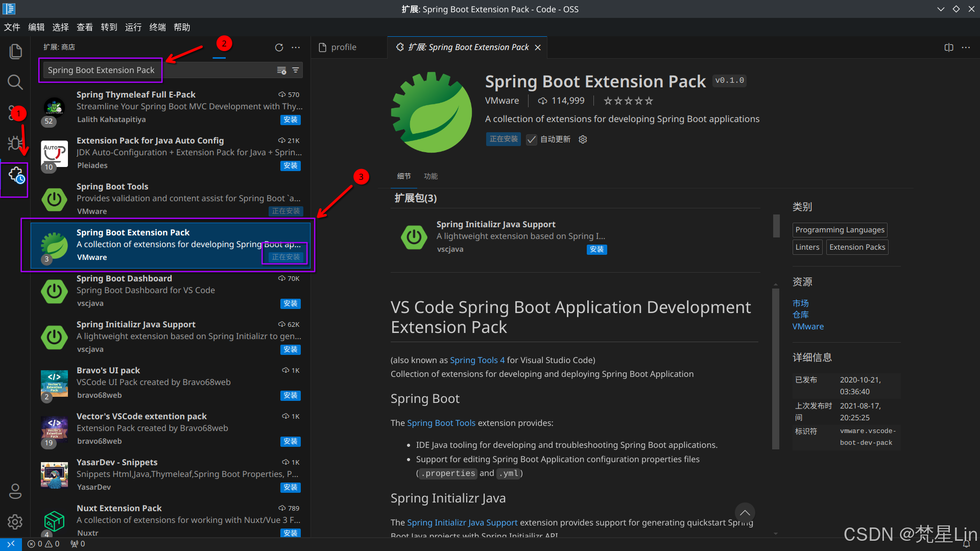
Task: Install the Spring Boot Dashboard extension
Action: [290, 303]
